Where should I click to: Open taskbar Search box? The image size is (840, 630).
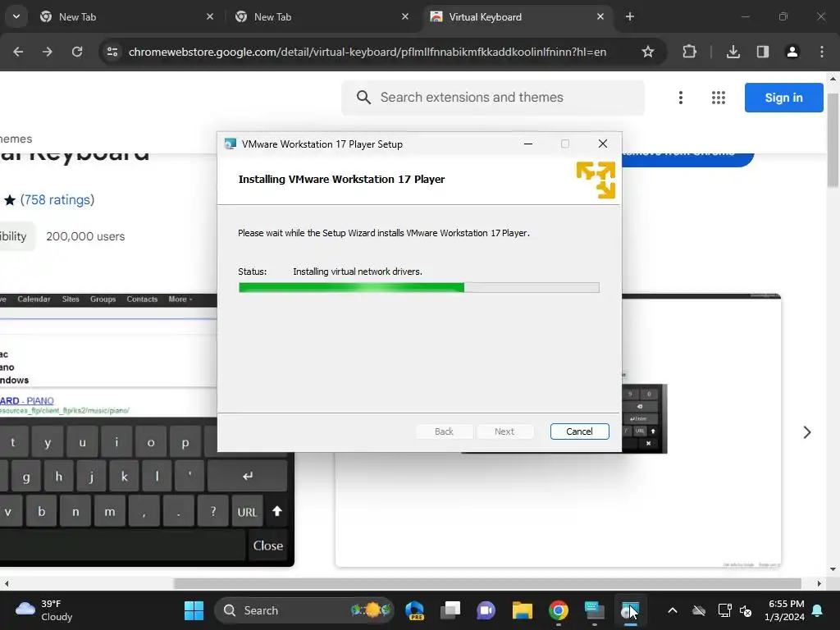click(x=304, y=610)
